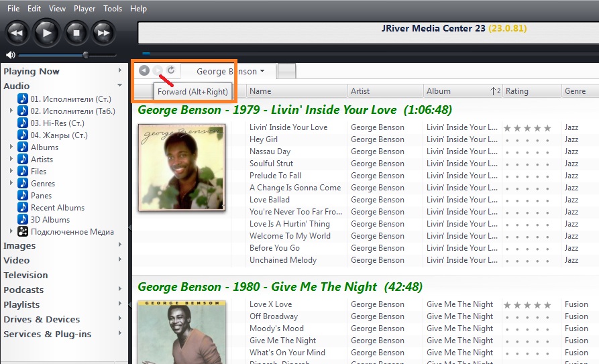599x364 pixels.
Task: Adjust the volume slider
Action: point(85,55)
